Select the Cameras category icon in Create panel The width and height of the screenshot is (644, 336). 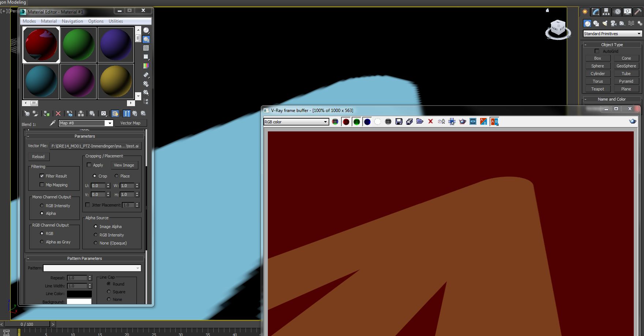tap(614, 23)
